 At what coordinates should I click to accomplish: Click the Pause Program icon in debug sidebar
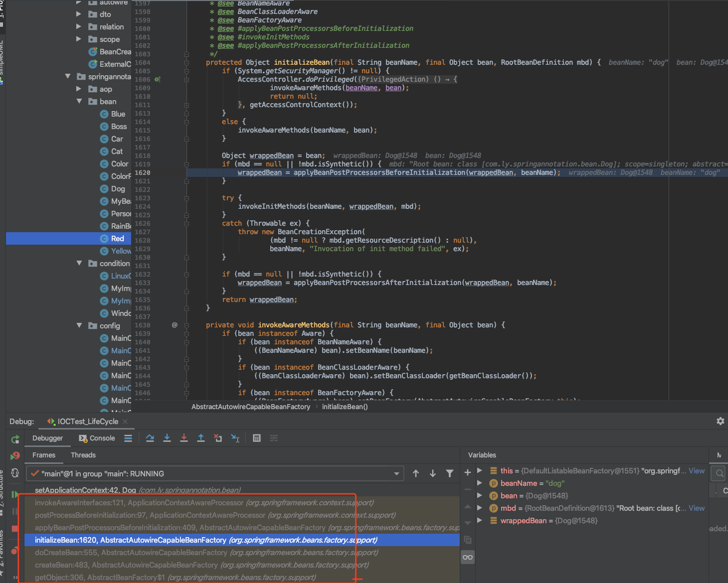pos(15,512)
